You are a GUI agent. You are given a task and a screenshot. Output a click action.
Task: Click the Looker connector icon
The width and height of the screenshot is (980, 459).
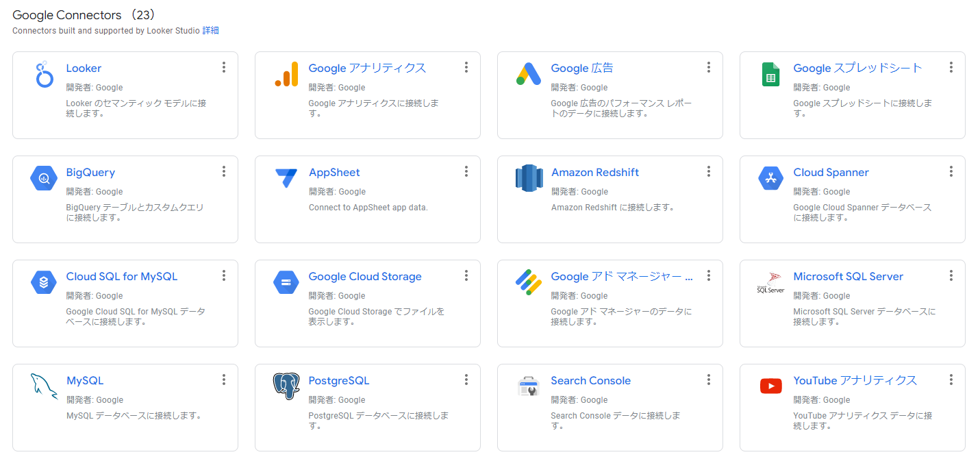[44, 75]
